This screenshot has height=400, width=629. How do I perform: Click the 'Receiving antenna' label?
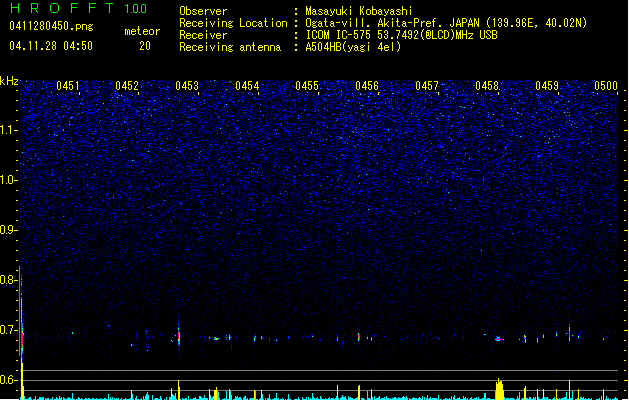[x=230, y=47]
